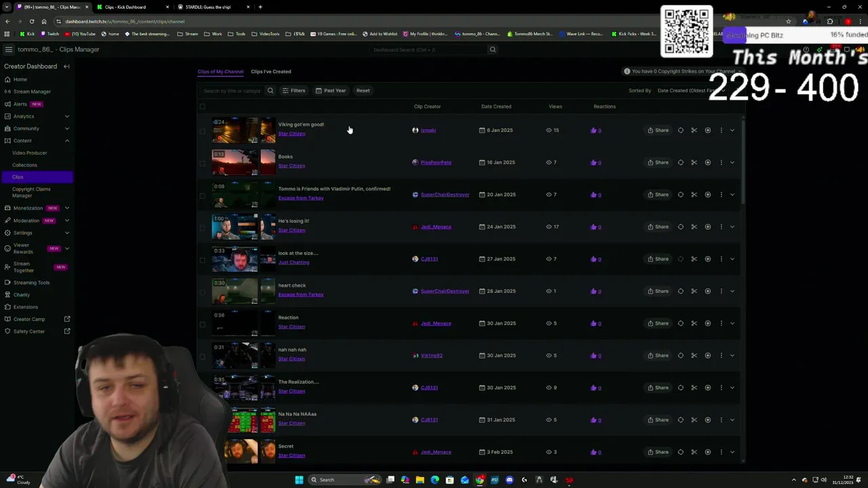This screenshot has height=488, width=868.
Task: Tick the checkbox for look at the size clip
Action: (202, 260)
